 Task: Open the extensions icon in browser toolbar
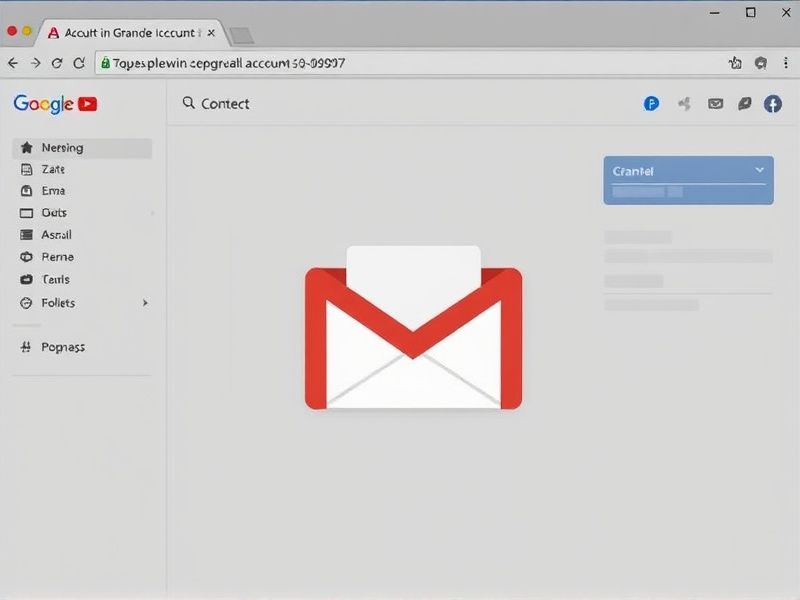click(761, 63)
